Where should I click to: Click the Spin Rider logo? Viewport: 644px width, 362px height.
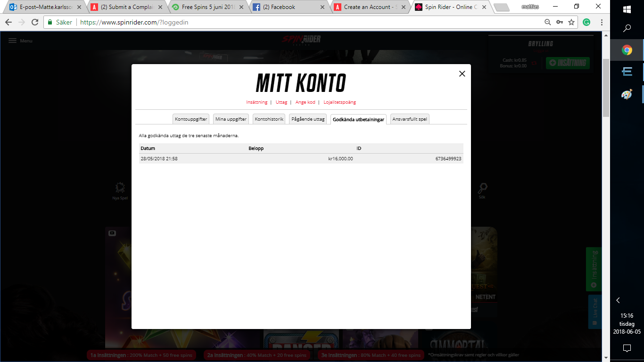pos(302,41)
